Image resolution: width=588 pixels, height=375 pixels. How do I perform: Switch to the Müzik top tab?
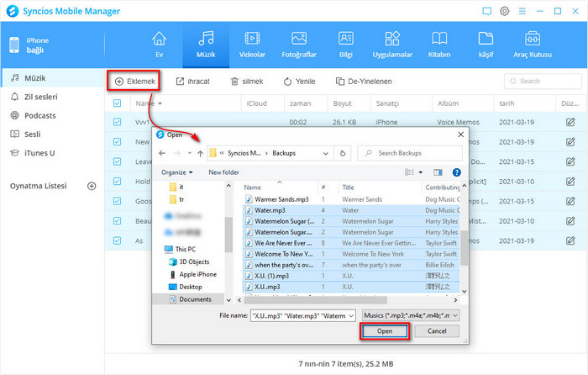[206, 45]
